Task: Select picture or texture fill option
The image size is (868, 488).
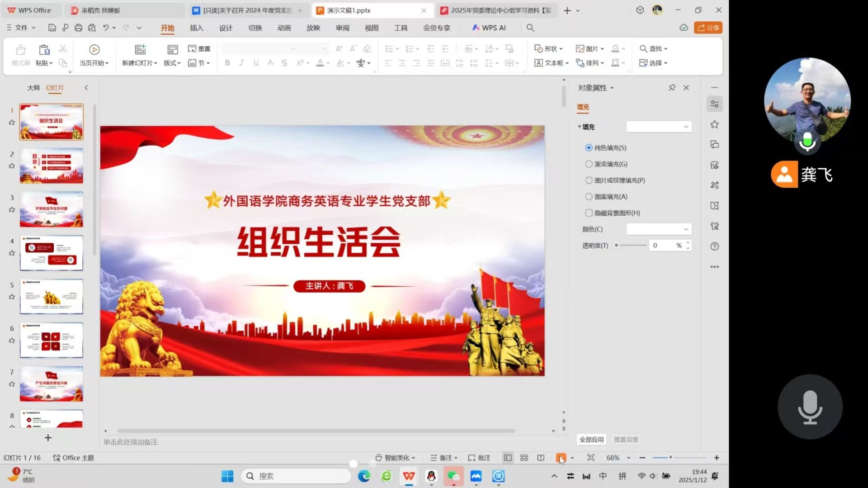Action: click(589, 180)
